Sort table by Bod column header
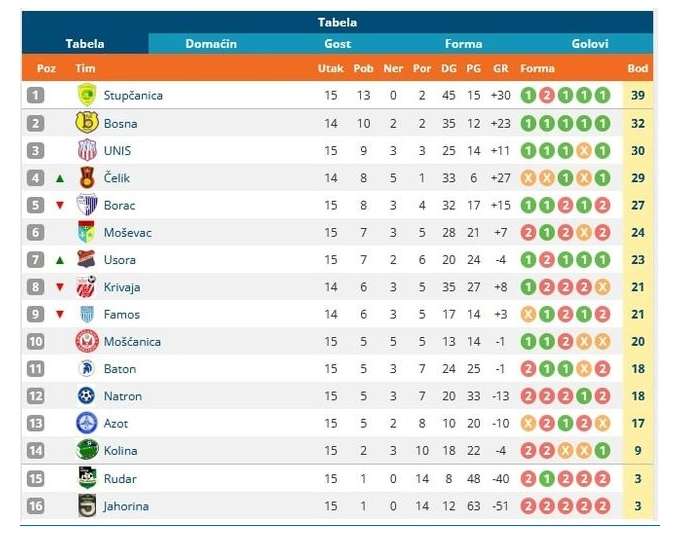The height and width of the screenshot is (537, 681). (x=637, y=69)
